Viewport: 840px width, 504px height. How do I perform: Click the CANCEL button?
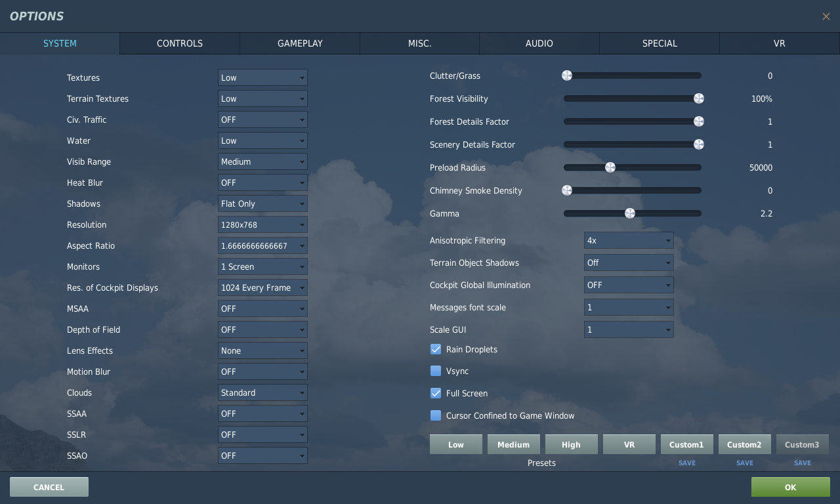click(49, 487)
